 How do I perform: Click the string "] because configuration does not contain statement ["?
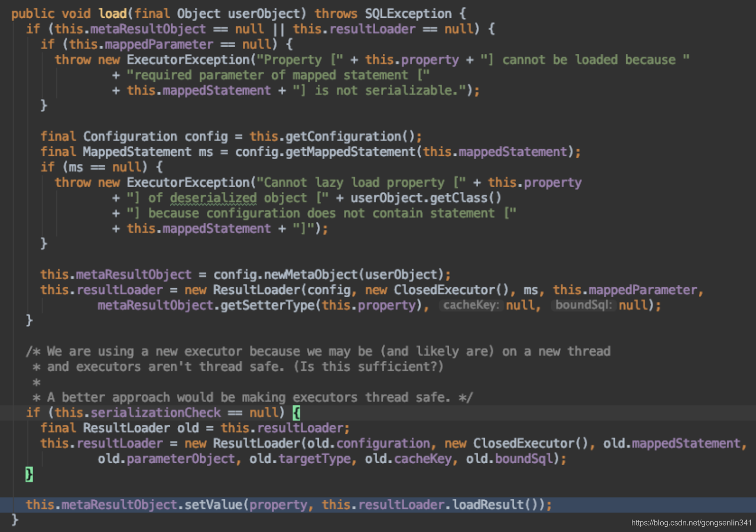pyautogui.click(x=322, y=213)
